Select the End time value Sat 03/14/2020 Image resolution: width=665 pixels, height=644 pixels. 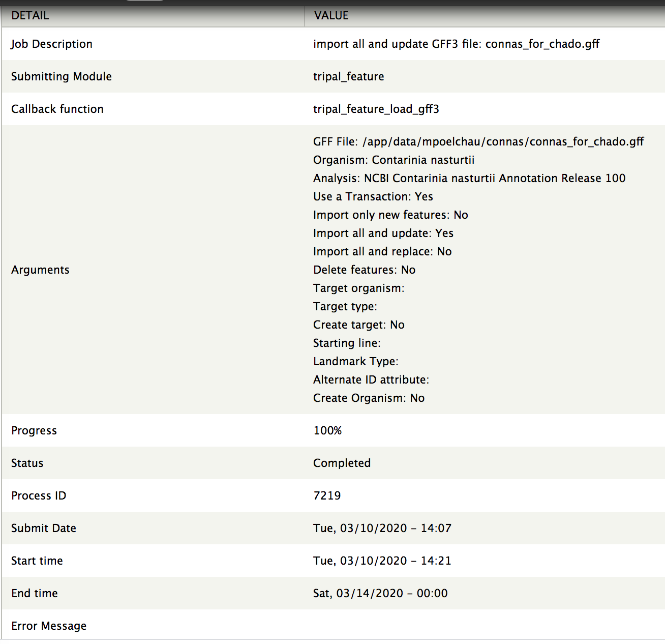click(380, 594)
